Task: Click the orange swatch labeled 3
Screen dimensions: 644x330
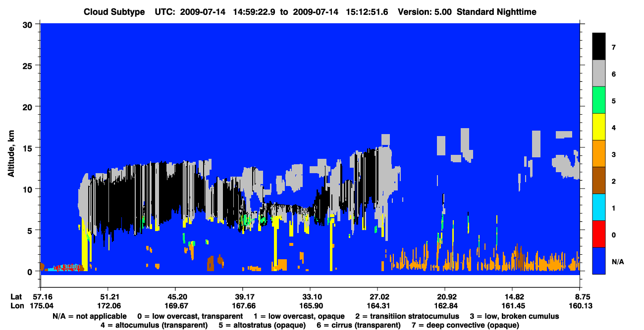Action: coord(599,154)
